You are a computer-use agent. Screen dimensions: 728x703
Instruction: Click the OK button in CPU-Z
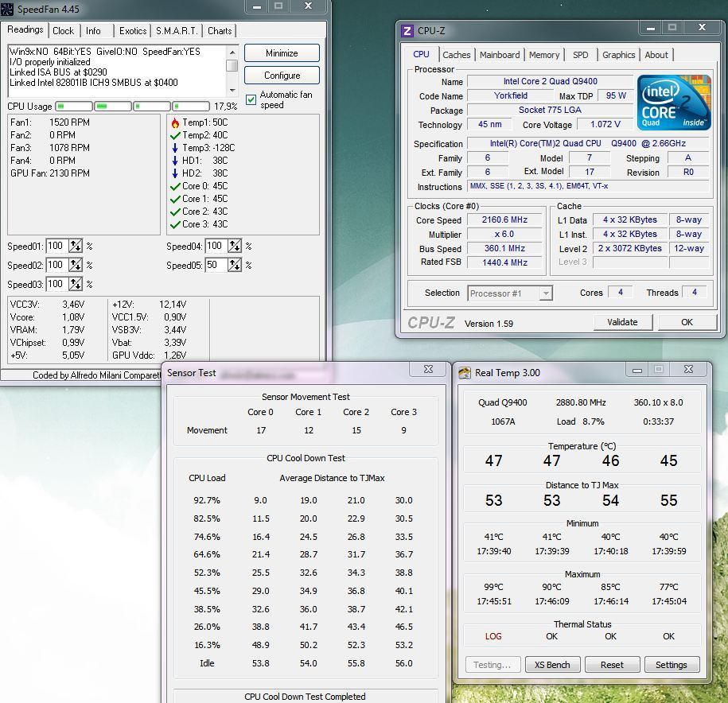[x=687, y=322]
